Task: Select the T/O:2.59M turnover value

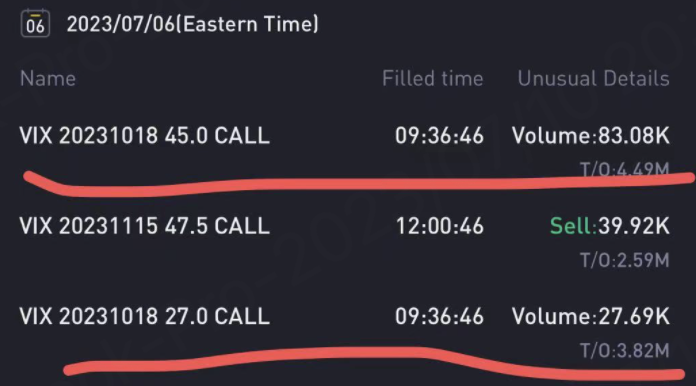Action: pos(625,260)
